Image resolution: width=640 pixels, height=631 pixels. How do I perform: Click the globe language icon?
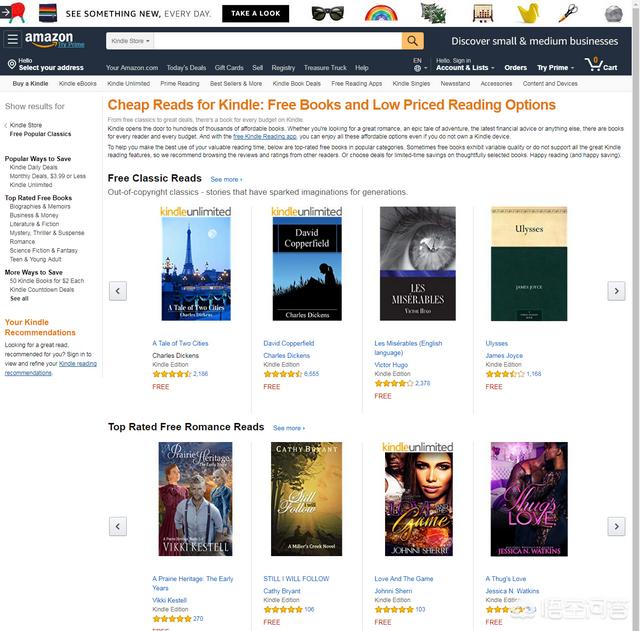(417, 68)
